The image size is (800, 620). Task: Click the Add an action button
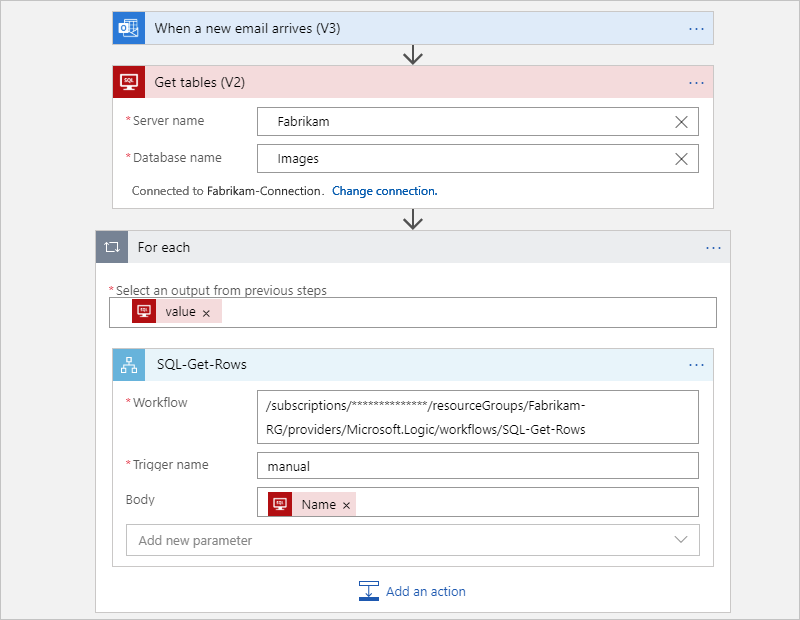[425, 591]
